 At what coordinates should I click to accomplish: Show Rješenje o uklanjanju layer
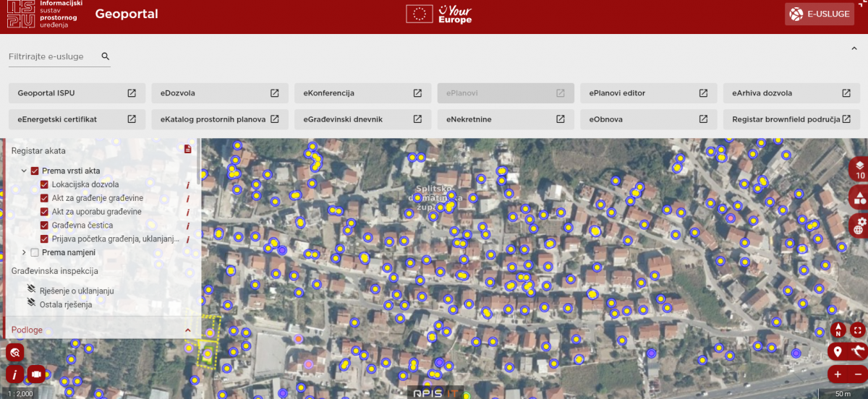pyautogui.click(x=31, y=291)
